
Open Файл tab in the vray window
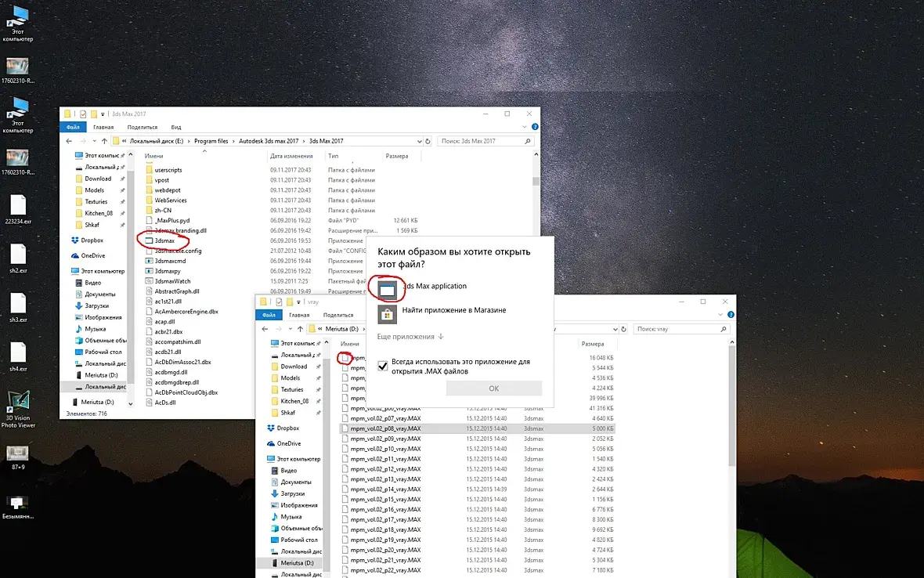tap(269, 315)
